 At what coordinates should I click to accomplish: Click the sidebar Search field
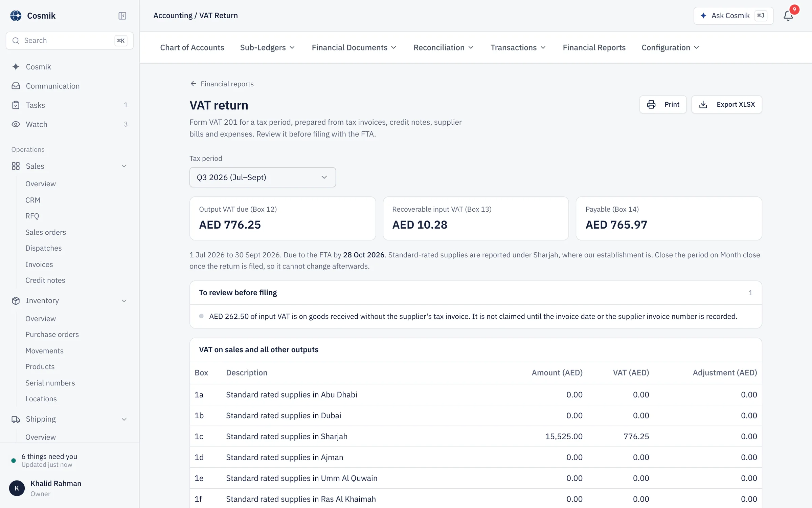pos(69,41)
